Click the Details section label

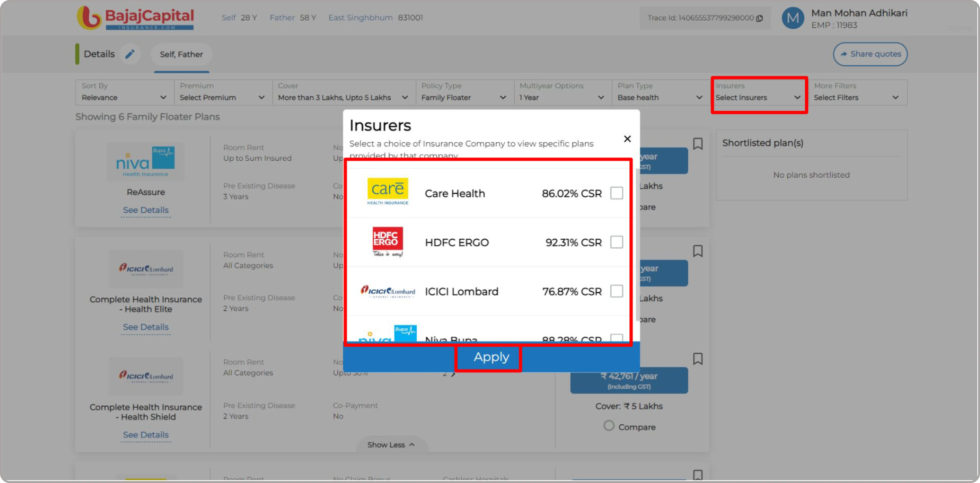tap(99, 54)
